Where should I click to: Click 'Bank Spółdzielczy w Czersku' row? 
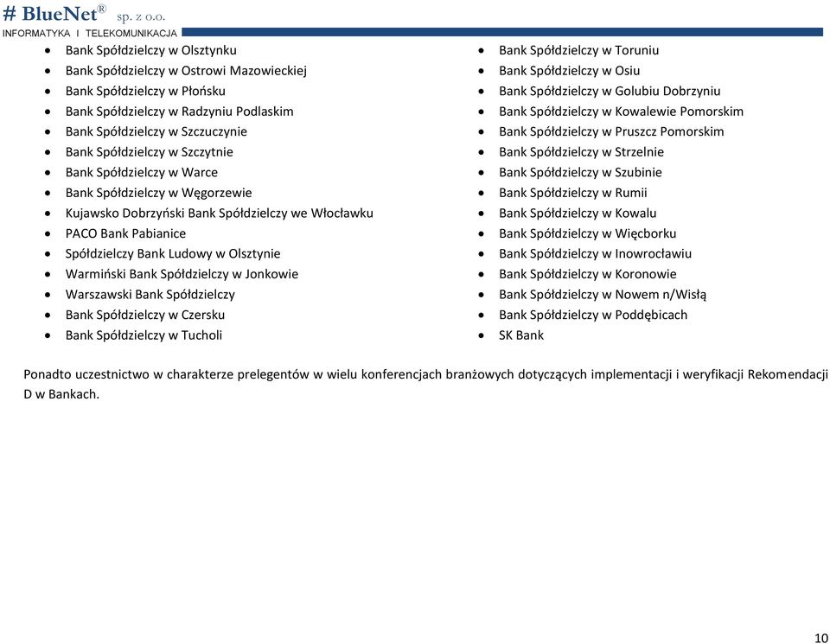click(x=145, y=315)
